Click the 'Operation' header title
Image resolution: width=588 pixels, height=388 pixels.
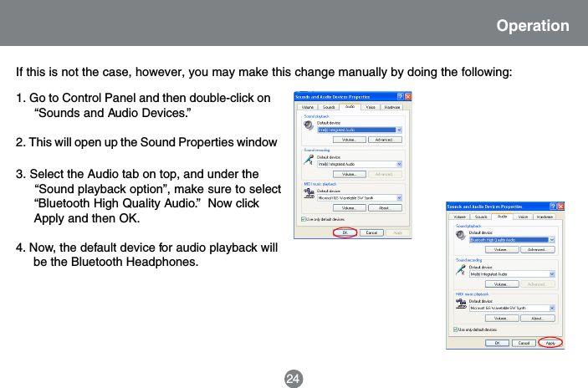tap(533, 25)
